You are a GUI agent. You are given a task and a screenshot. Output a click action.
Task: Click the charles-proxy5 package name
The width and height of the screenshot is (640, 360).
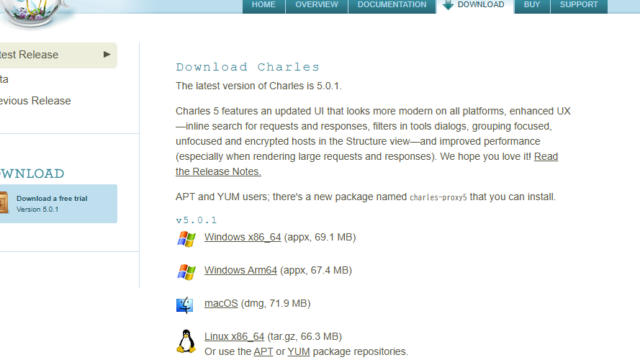(438, 198)
